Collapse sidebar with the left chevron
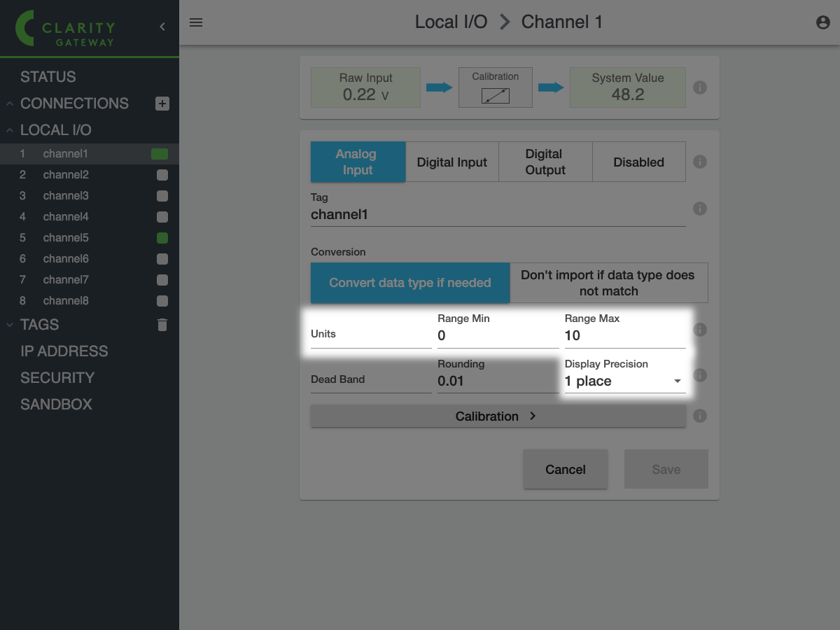 162,27
